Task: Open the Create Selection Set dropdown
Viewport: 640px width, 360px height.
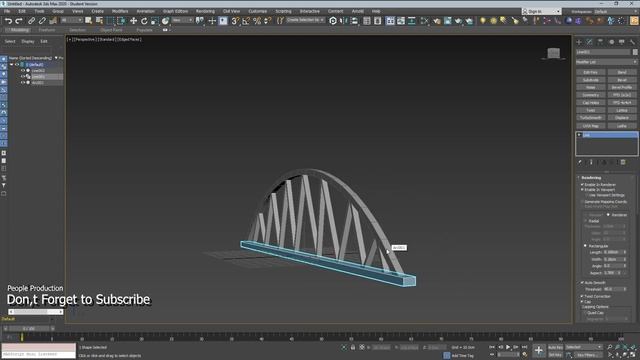Action: click(305, 20)
